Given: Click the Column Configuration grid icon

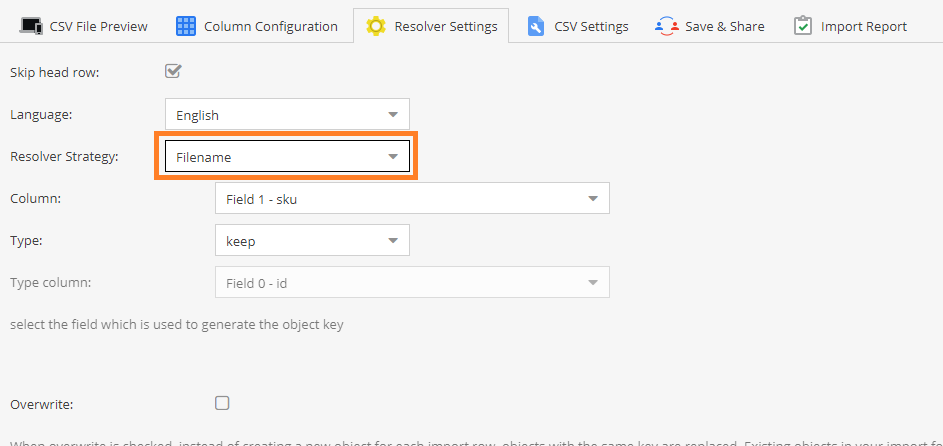Looking at the screenshot, I should click(186, 26).
